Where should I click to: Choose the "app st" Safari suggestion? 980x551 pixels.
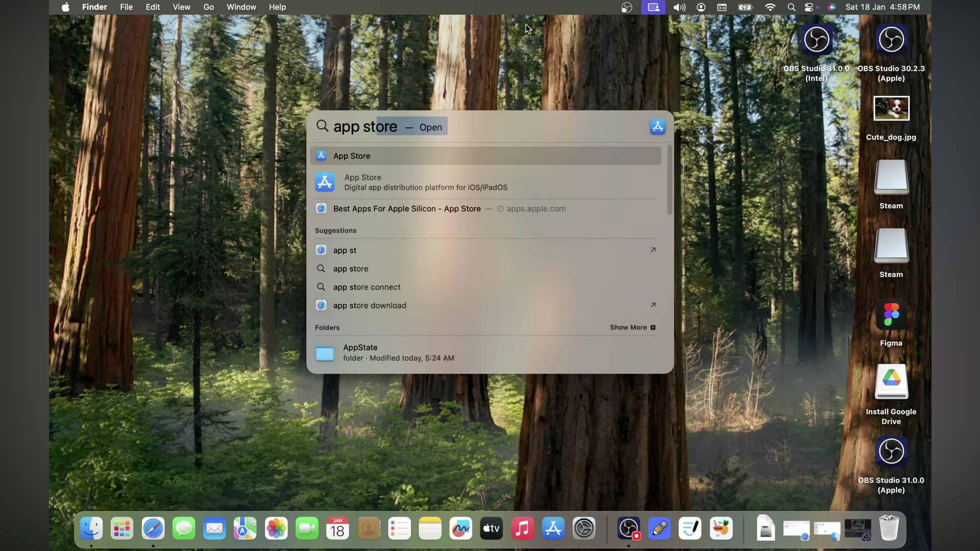click(x=485, y=250)
